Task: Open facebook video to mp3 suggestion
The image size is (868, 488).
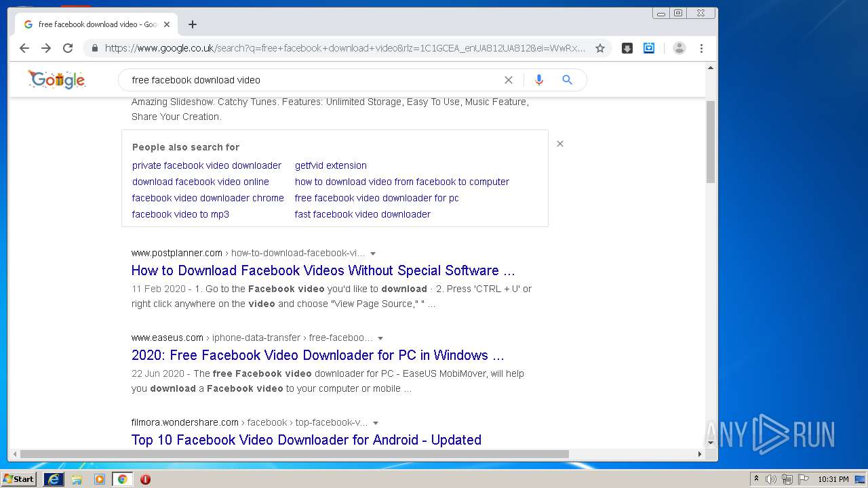Action: tap(180, 214)
